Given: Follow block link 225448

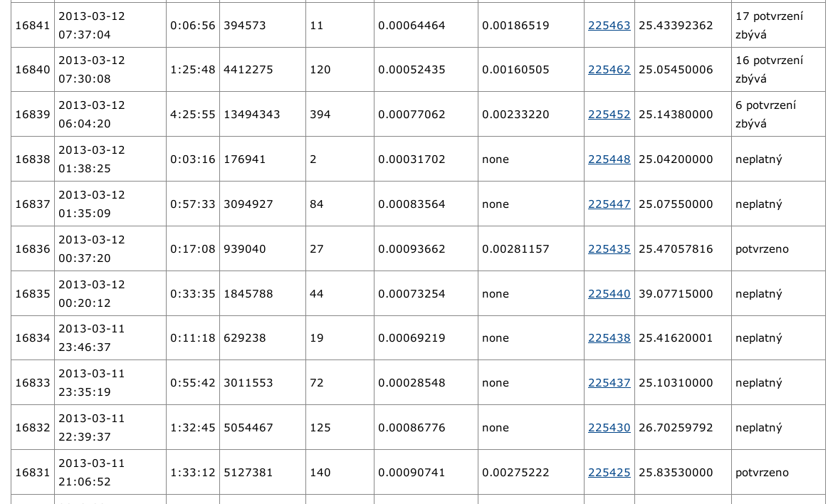Looking at the screenshot, I should 609,159.
